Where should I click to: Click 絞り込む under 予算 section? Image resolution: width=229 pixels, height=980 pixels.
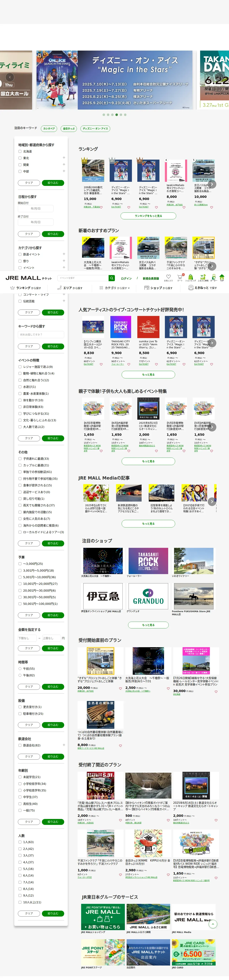tap(53, 615)
